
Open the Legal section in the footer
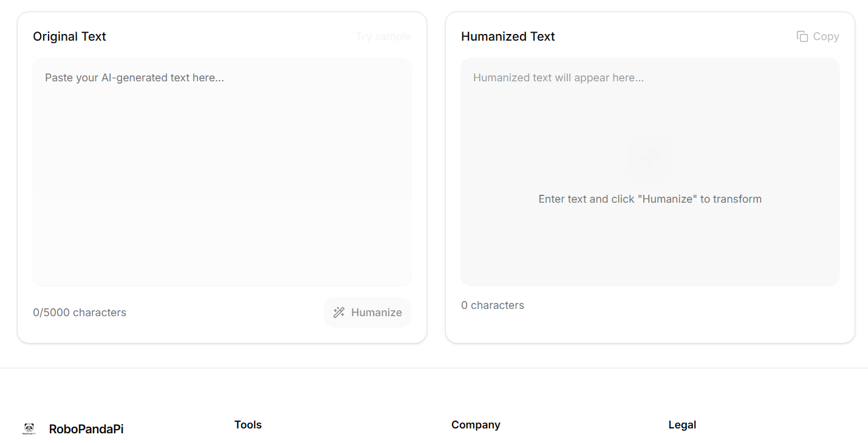coord(682,425)
